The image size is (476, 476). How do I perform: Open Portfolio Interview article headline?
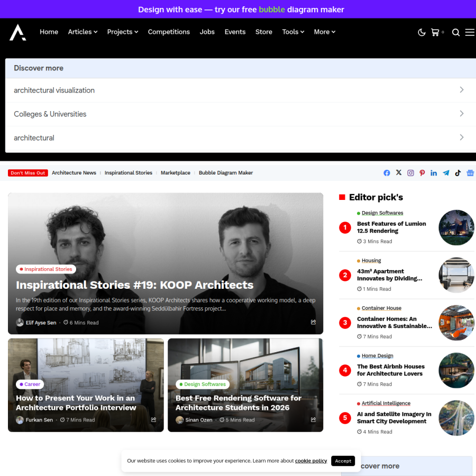pyautogui.click(x=76, y=402)
